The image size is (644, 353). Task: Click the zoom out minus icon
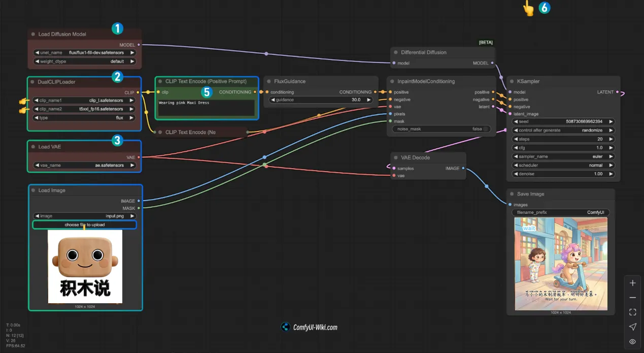coord(632,298)
